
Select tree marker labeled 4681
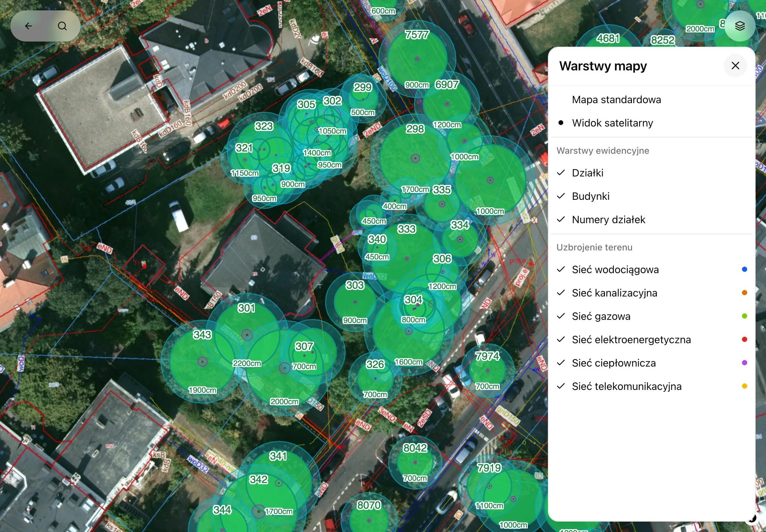608,39
